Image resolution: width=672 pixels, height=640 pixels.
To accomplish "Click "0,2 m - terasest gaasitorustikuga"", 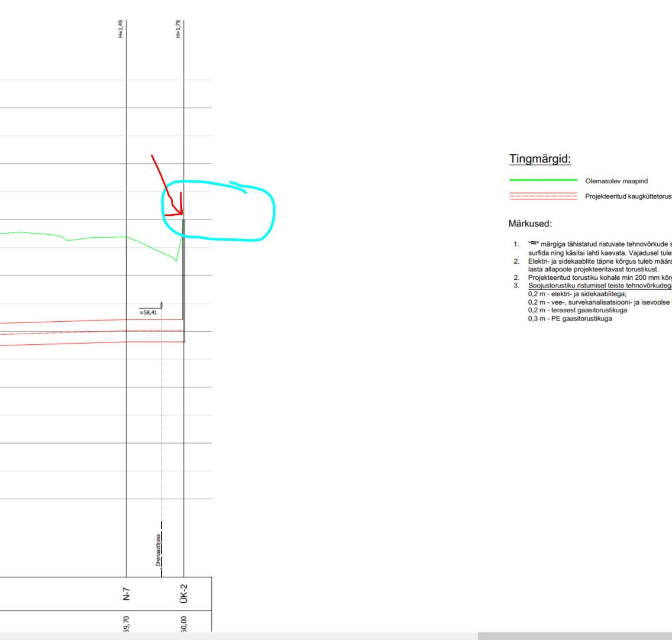I will (x=577, y=310).
